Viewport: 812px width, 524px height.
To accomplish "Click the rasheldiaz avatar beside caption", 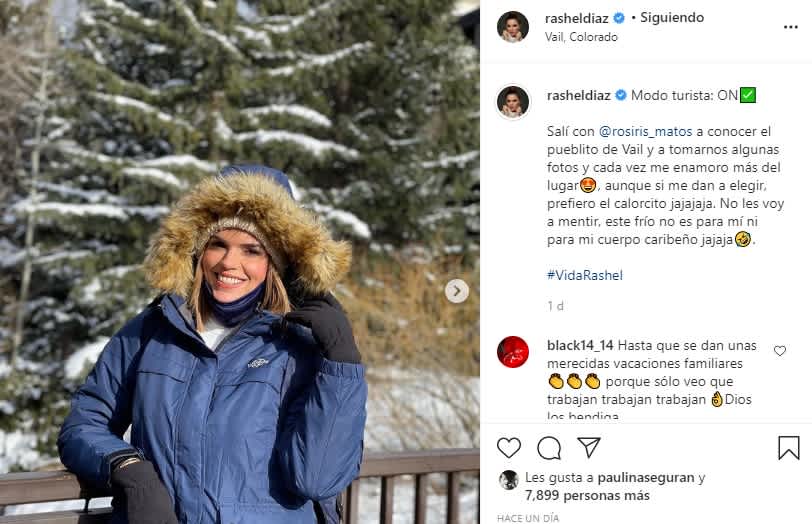I will pos(513,101).
